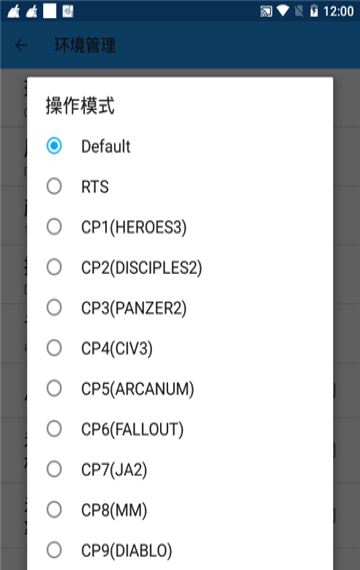The height and width of the screenshot is (570, 360).
Task: Select the Default radio option
Action: (180, 146)
